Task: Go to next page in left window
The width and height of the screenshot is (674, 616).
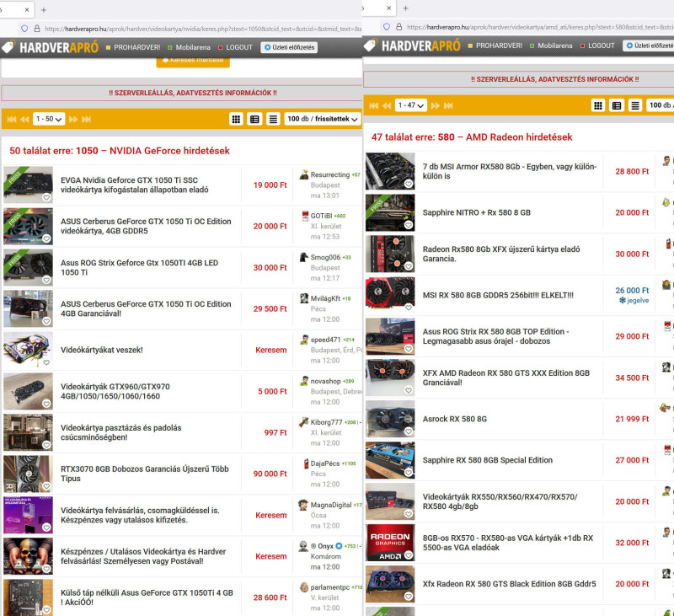Action: coord(73,119)
